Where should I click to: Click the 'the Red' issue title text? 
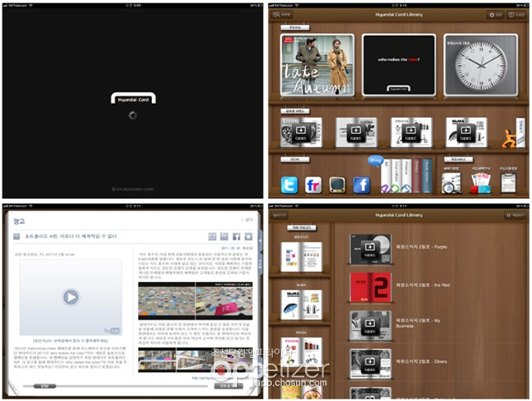(x=423, y=285)
